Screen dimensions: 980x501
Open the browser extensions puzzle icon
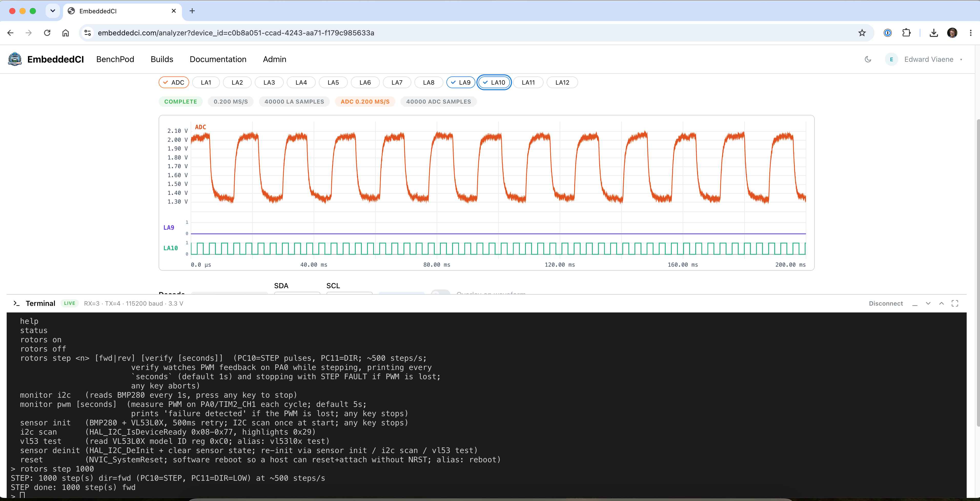point(906,33)
